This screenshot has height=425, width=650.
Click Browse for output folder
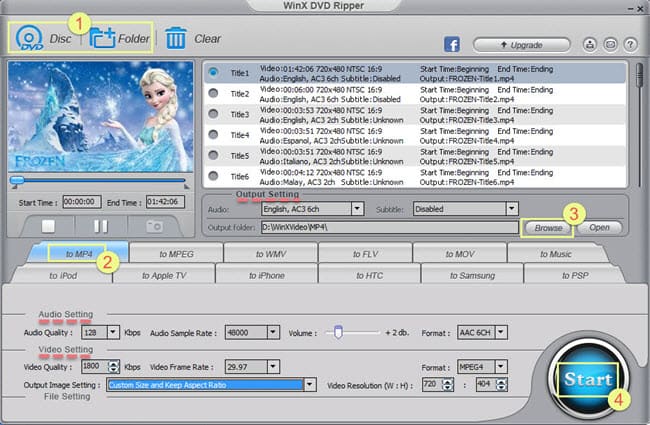(548, 228)
